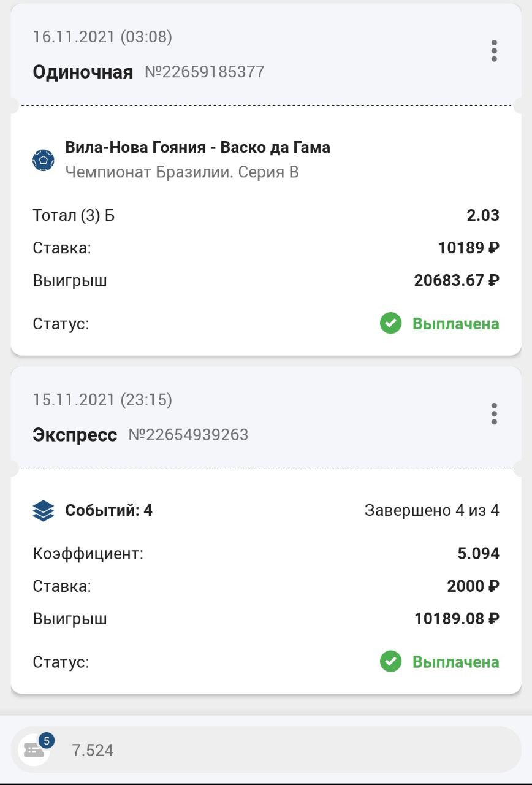Click bet number №22659185377
532x785 pixels.
[205, 72]
